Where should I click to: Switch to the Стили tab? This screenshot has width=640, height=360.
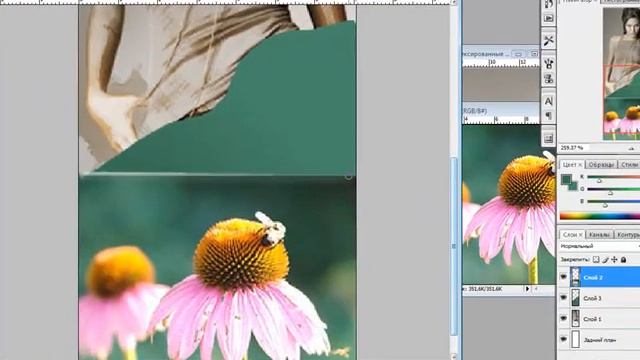coord(629,164)
